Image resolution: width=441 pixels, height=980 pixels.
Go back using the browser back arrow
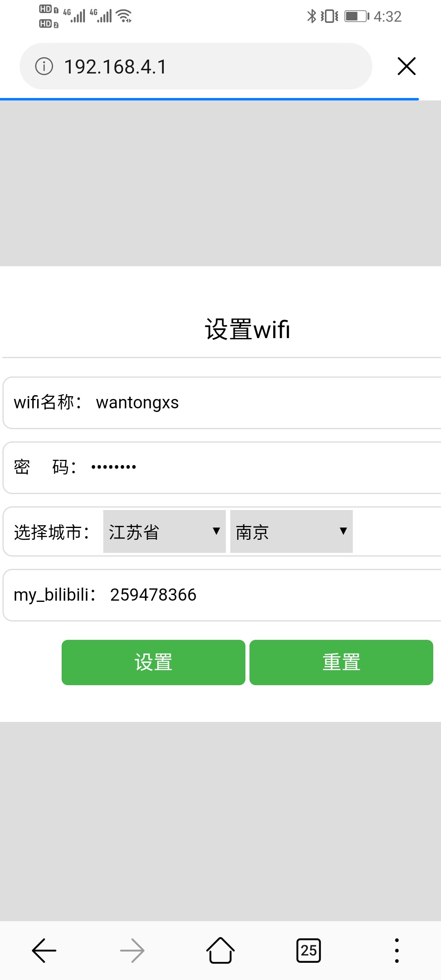click(x=44, y=951)
